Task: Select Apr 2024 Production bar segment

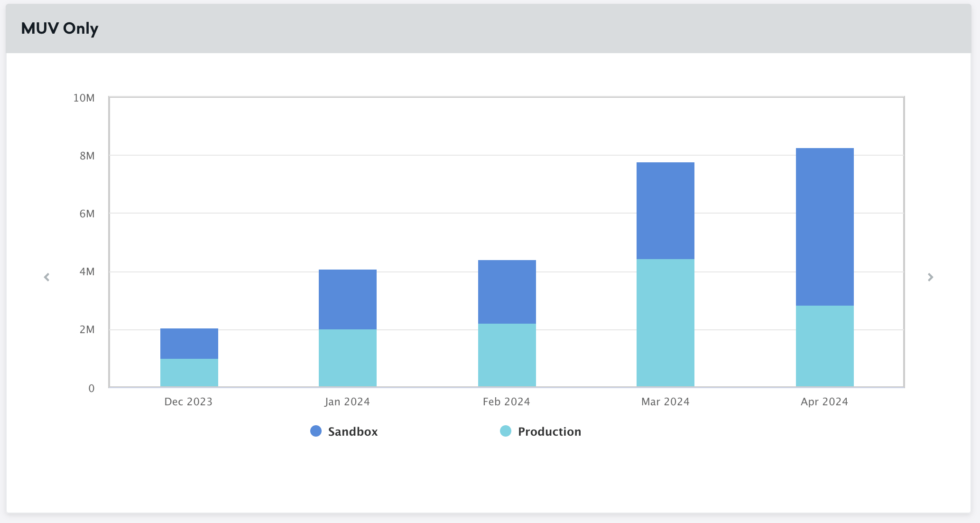Action: 825,346
